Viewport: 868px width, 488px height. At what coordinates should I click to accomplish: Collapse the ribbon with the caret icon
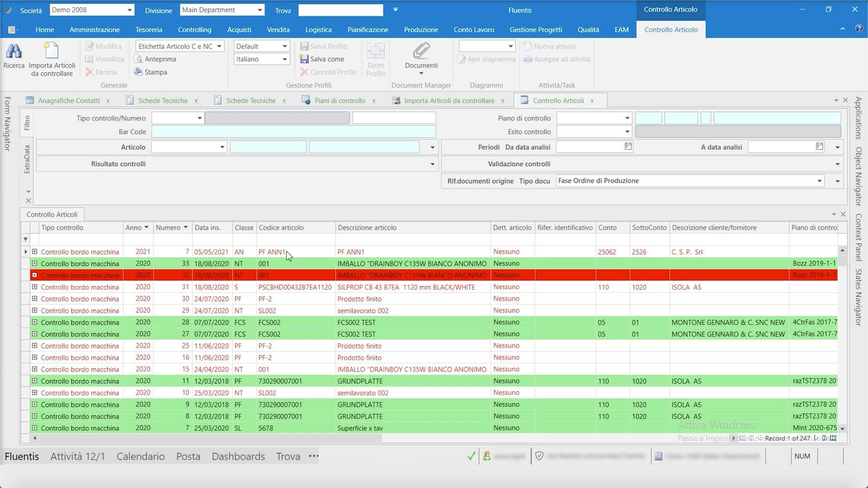click(x=843, y=28)
